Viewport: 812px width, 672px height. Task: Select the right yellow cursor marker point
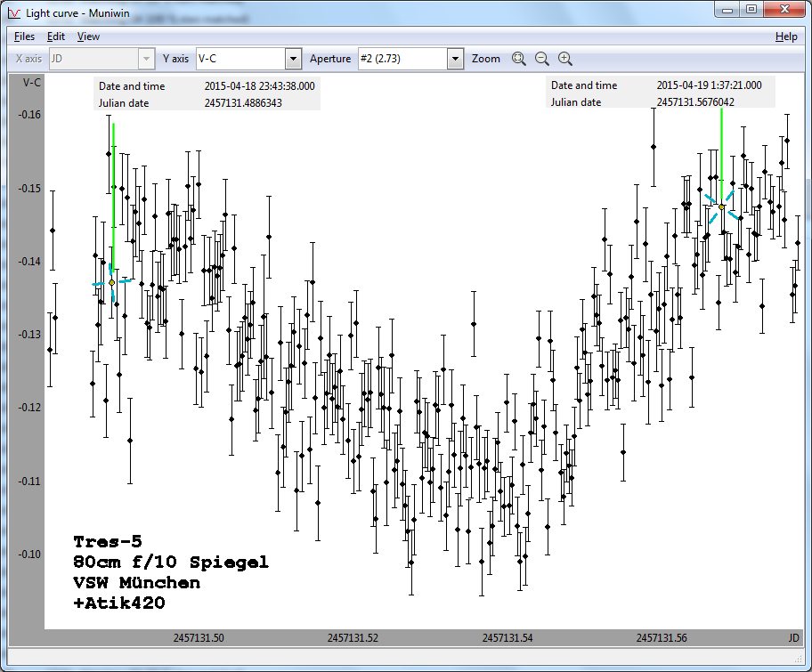click(x=721, y=207)
